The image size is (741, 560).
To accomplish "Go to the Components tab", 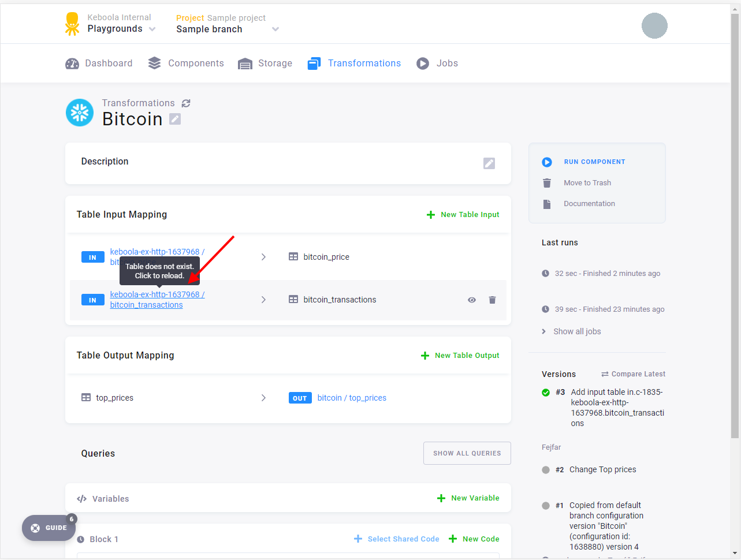I will [x=186, y=64].
